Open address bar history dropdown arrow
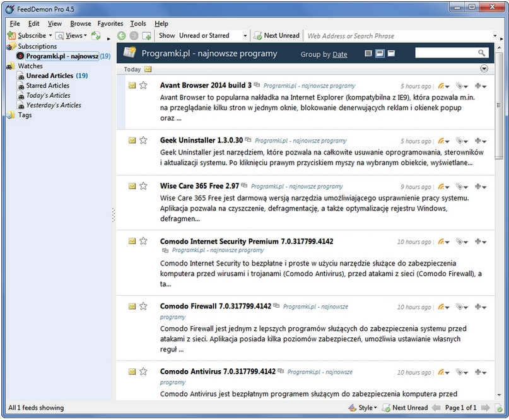The width and height of the screenshot is (509, 420). 494,36
